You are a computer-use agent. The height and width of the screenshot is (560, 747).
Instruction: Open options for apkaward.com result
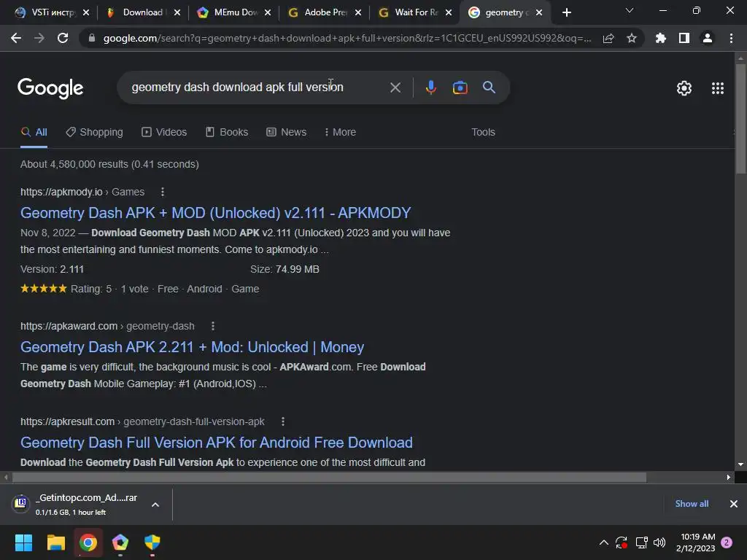click(213, 326)
